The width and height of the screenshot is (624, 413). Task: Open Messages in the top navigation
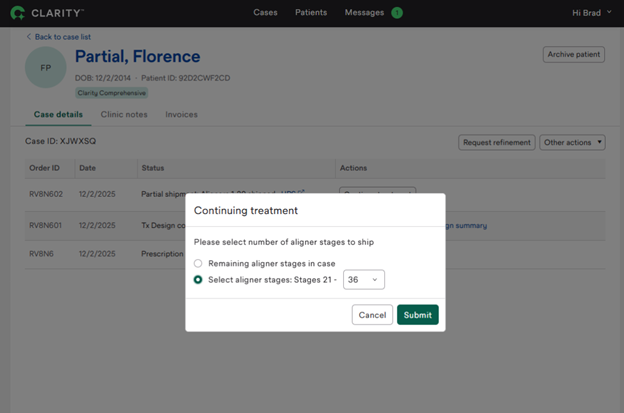364,13
